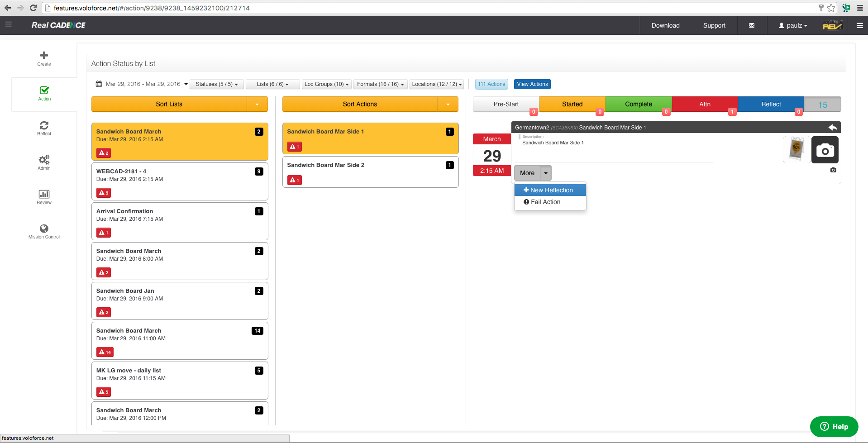Click the large camera photo button
The width and height of the screenshot is (868, 443).
click(825, 150)
